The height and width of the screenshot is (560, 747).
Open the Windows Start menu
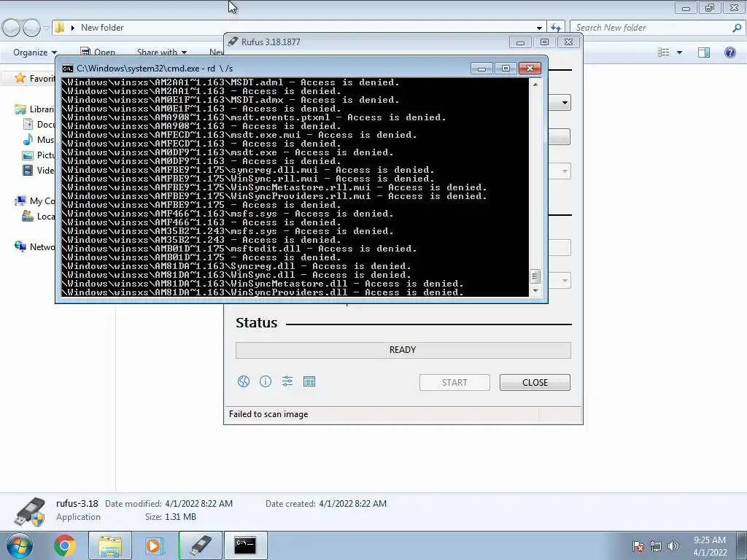[20, 545]
